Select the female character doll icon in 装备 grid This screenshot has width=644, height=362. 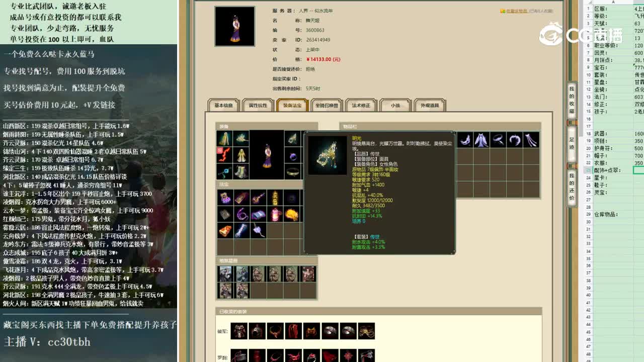(268, 156)
